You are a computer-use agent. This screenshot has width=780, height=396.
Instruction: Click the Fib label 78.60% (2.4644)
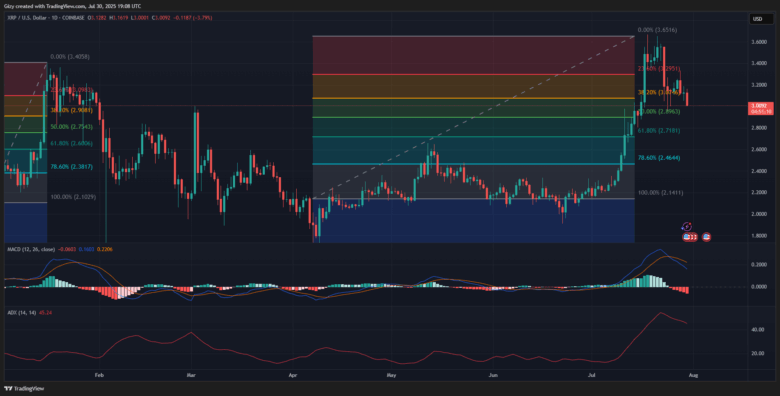tap(659, 158)
